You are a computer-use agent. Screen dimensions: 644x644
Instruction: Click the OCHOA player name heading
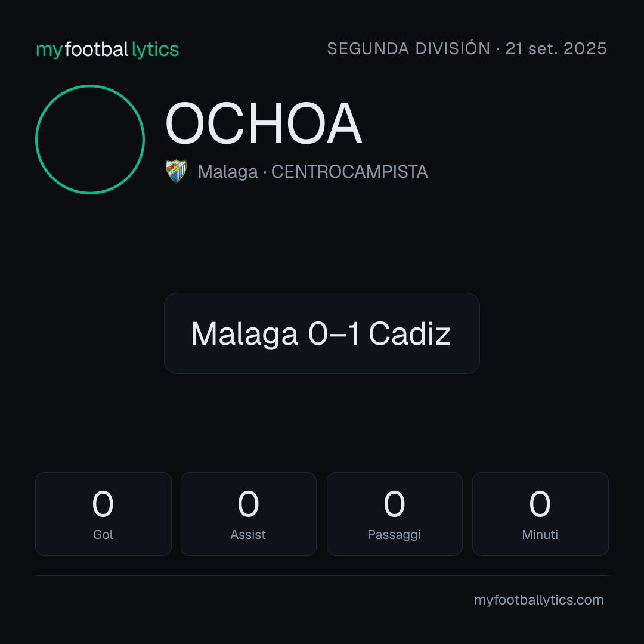(x=264, y=123)
